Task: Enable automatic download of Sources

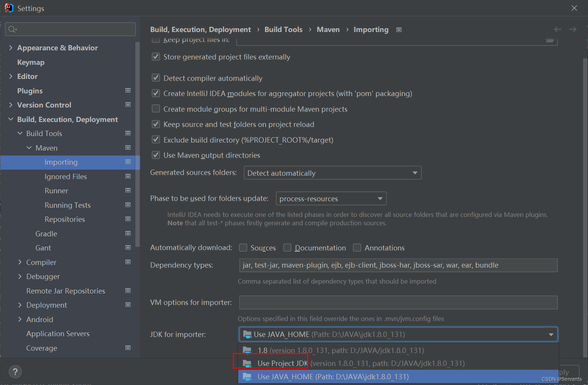Action: (243, 248)
